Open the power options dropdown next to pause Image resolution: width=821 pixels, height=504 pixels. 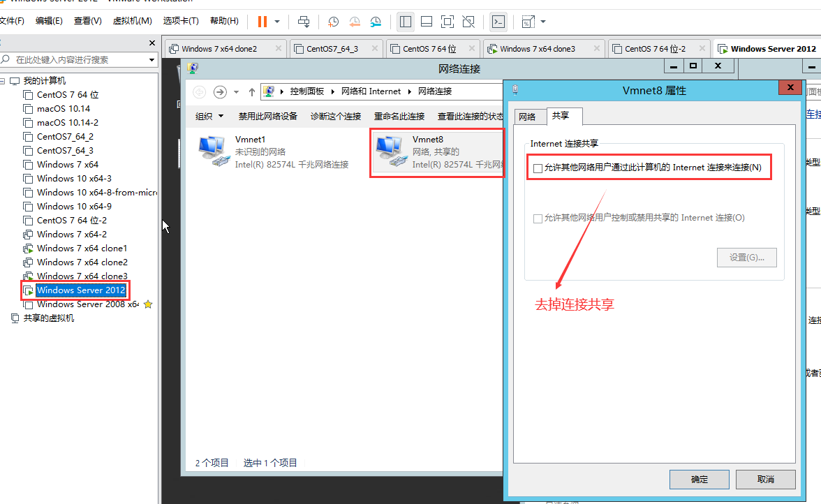point(278,22)
